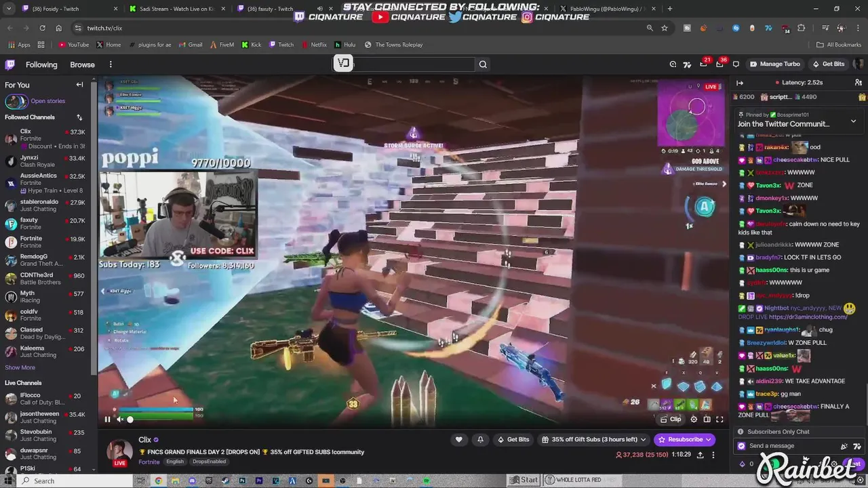
Task: Open whispers speech bubble icon
Action: tap(736, 64)
